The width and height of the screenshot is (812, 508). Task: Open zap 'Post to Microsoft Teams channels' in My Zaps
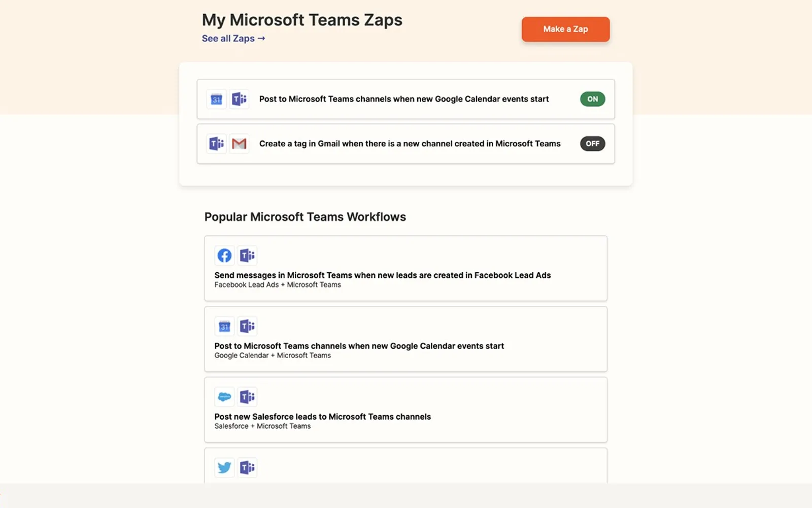pos(404,99)
